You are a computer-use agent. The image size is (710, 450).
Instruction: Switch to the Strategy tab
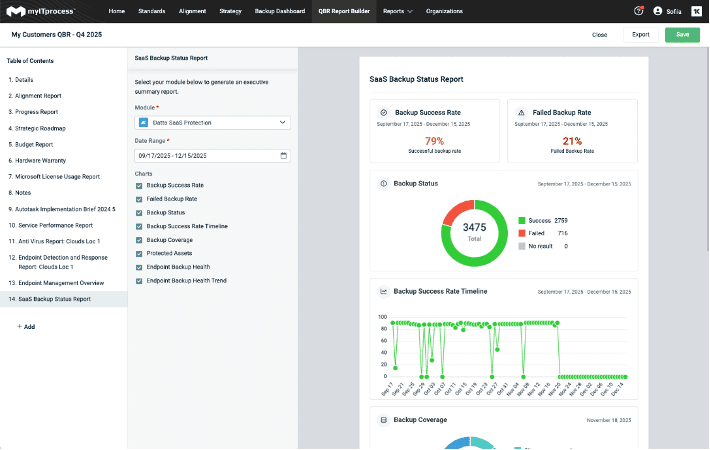(229, 10)
